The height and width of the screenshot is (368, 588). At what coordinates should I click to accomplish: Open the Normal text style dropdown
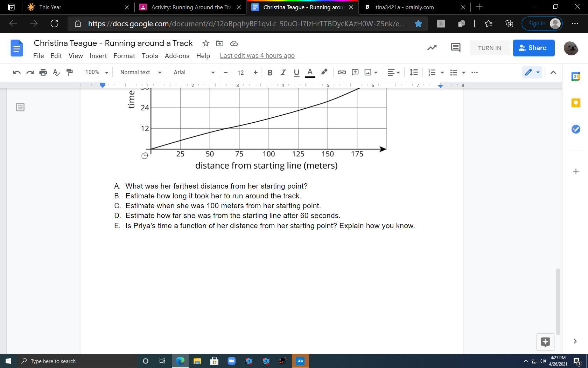(x=141, y=72)
